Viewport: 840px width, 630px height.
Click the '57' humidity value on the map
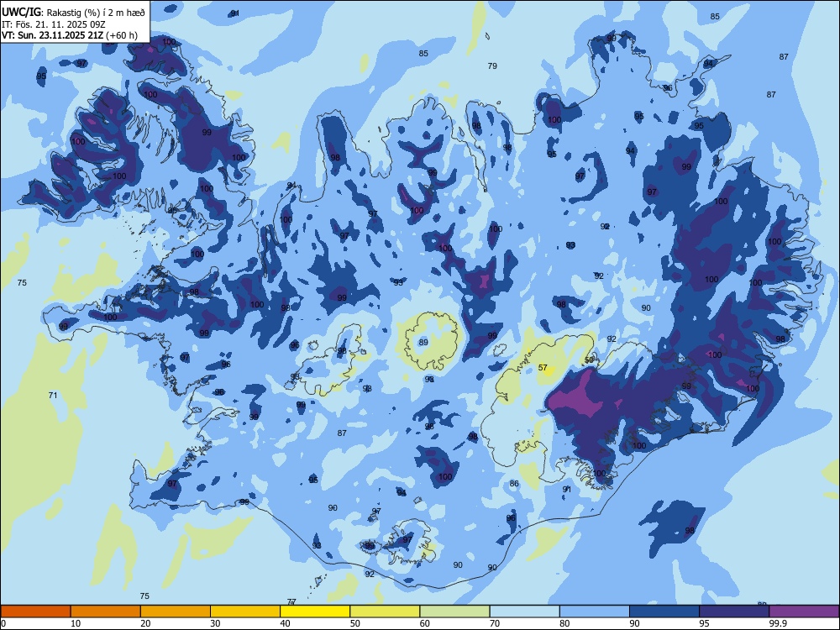click(543, 368)
